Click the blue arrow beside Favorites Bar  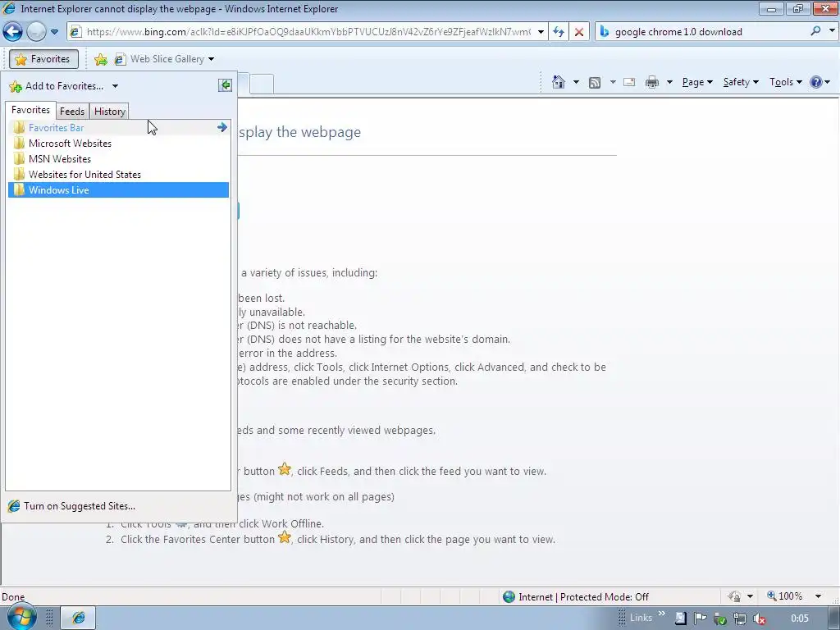coord(221,127)
